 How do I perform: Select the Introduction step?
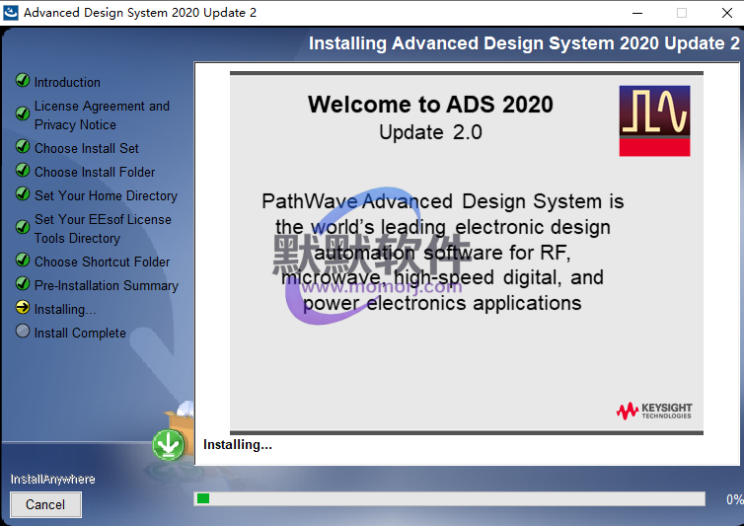(67, 82)
